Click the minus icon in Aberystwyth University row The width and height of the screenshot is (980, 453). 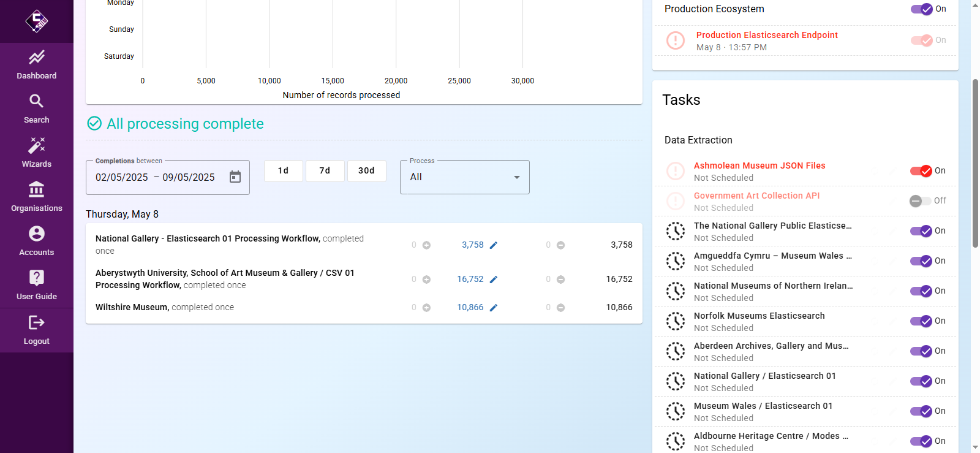tap(561, 280)
